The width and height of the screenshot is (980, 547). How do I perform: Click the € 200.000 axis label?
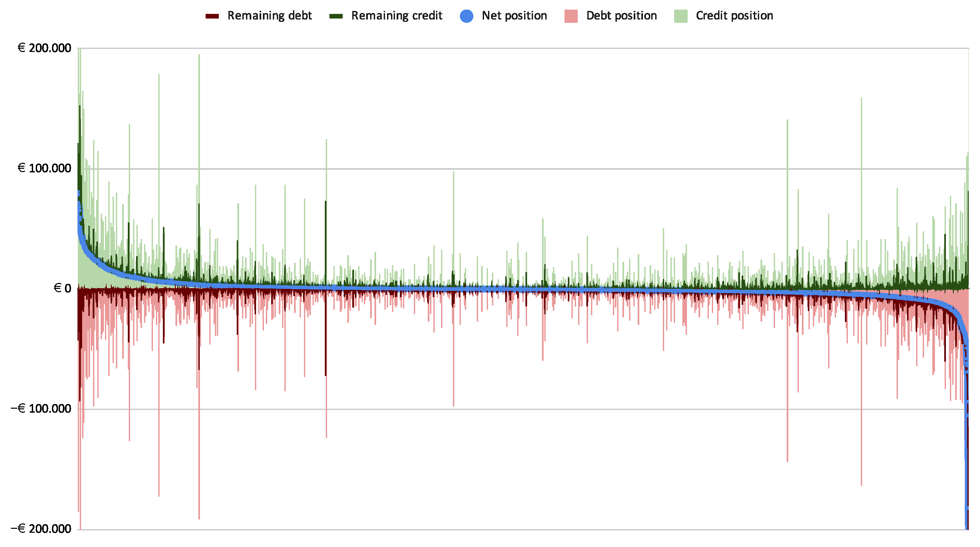click(x=44, y=48)
